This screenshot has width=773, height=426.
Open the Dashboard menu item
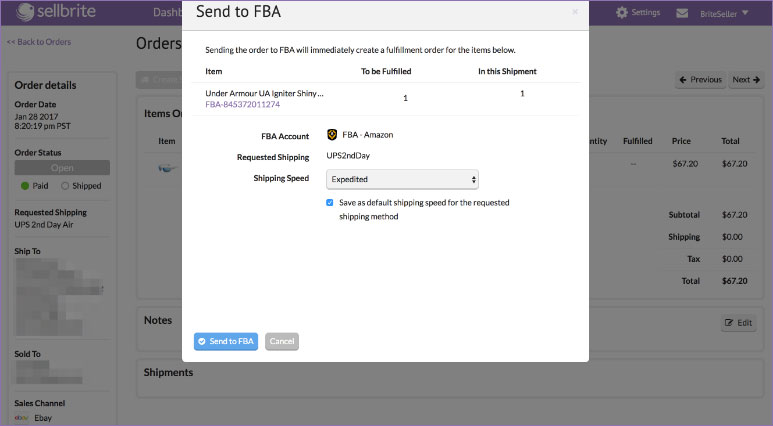(x=168, y=12)
